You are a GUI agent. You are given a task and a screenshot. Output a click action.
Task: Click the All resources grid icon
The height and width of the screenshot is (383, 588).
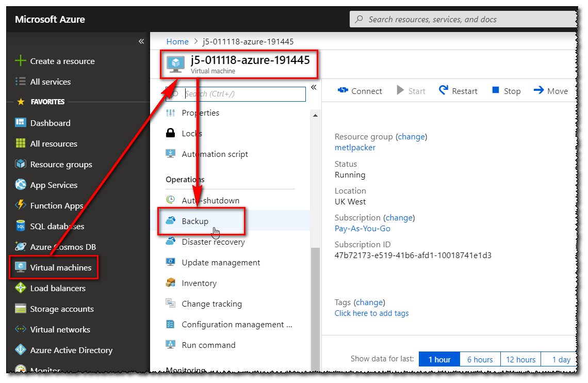coord(20,143)
